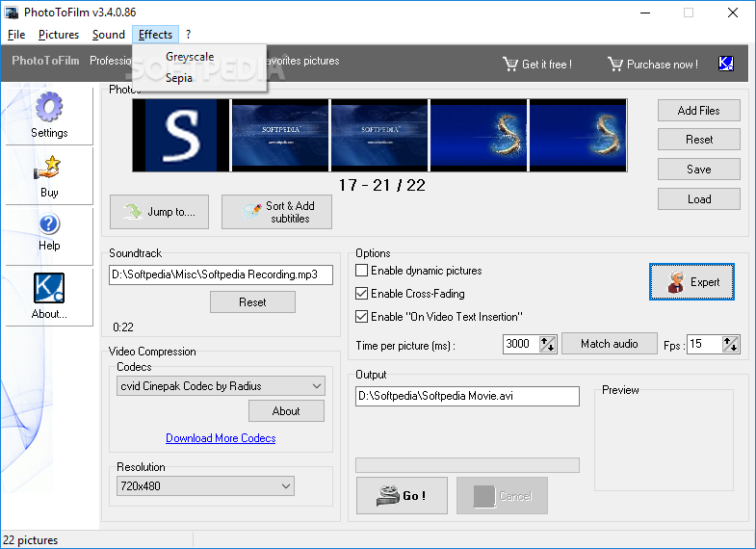Click Purchase now ! link

662,65
